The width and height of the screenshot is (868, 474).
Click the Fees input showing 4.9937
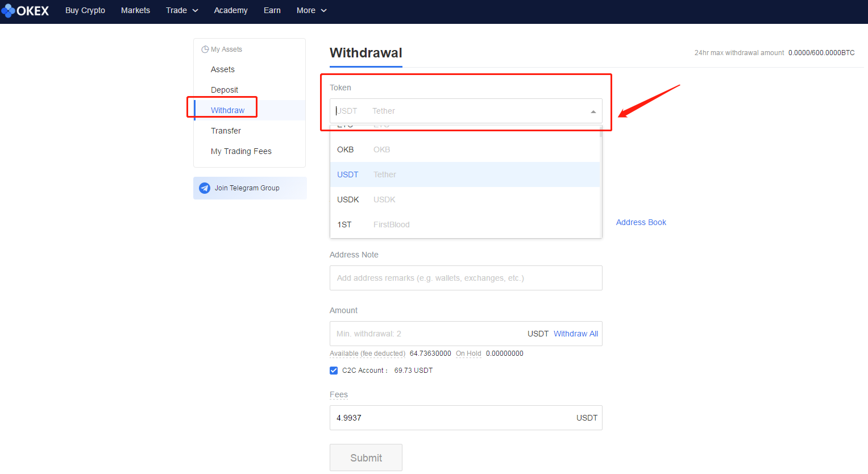[x=466, y=418]
